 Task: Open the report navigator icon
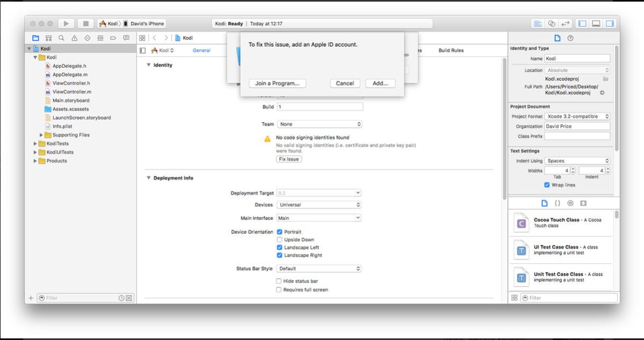pos(127,38)
